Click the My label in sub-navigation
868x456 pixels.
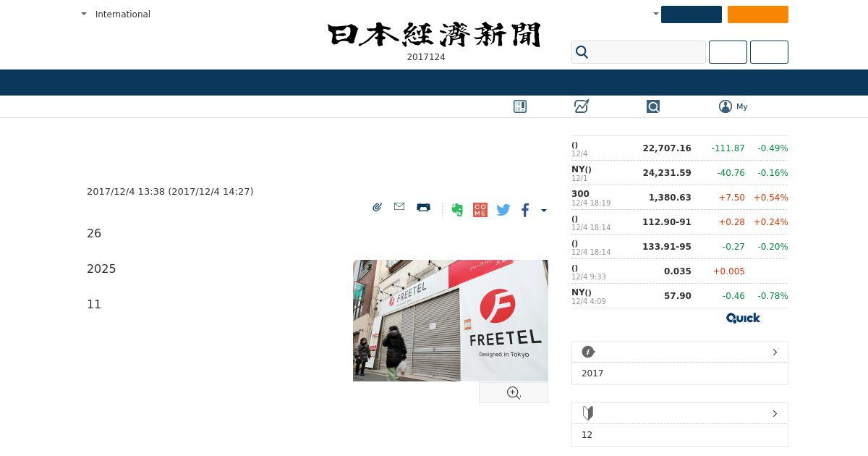click(742, 106)
